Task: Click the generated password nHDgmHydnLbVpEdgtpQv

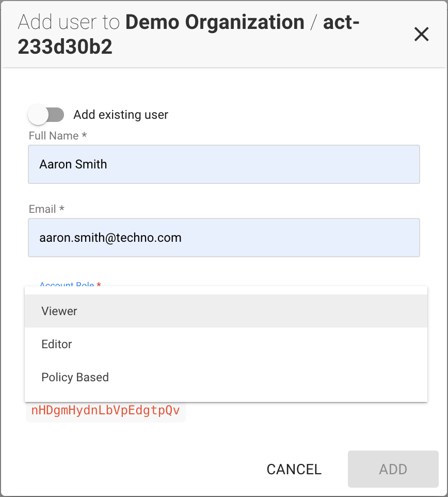Action: point(105,411)
